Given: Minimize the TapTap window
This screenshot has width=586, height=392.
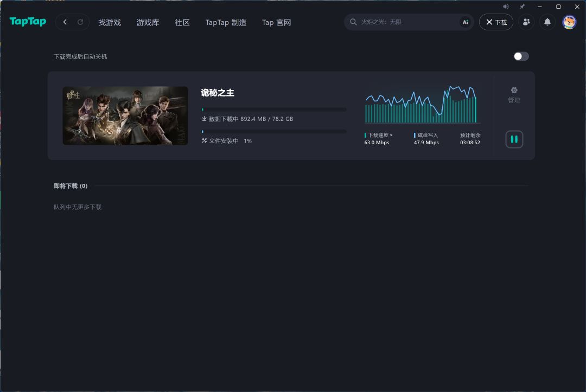Looking at the screenshot, I should pyautogui.click(x=540, y=7).
